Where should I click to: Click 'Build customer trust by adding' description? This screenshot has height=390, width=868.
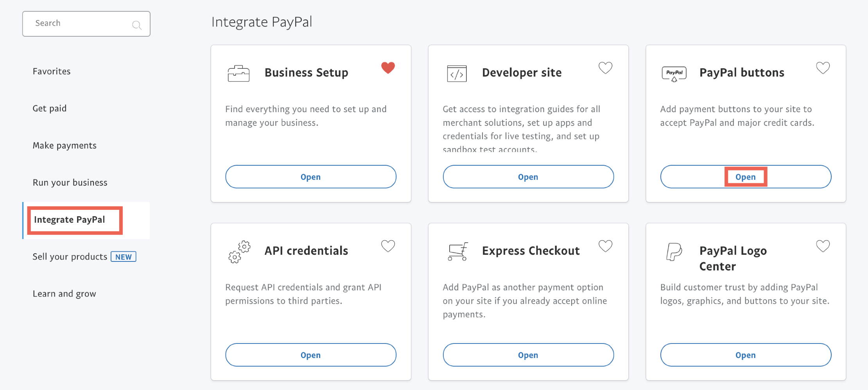(745, 294)
